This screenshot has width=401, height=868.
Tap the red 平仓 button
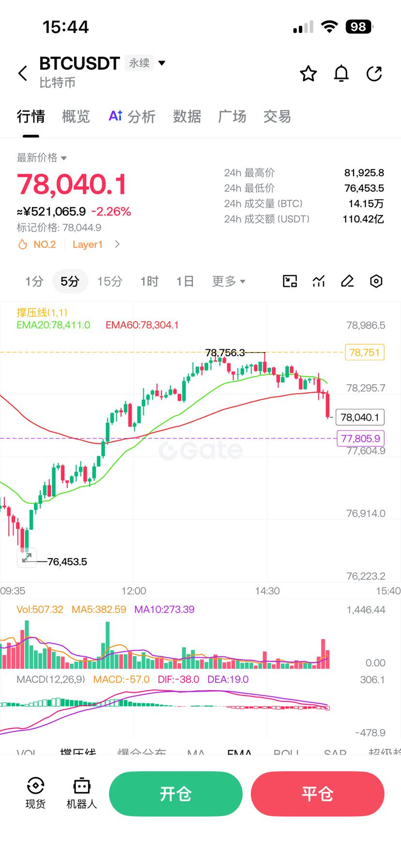pyautogui.click(x=318, y=794)
